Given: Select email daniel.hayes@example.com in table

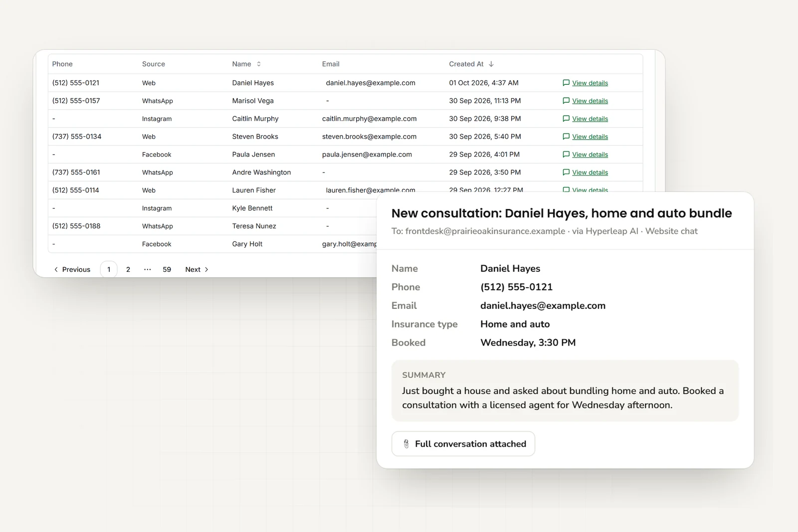Looking at the screenshot, I should click(371, 83).
